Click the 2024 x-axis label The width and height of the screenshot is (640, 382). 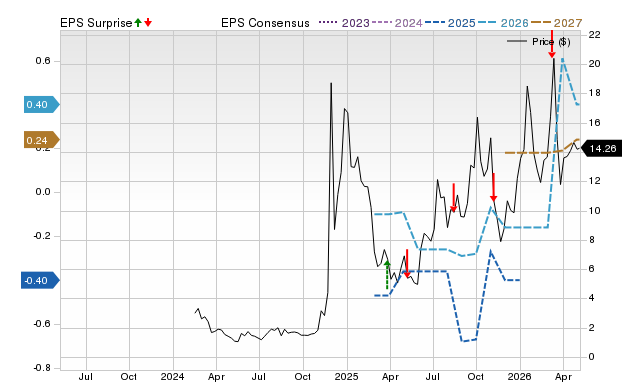[172, 376]
